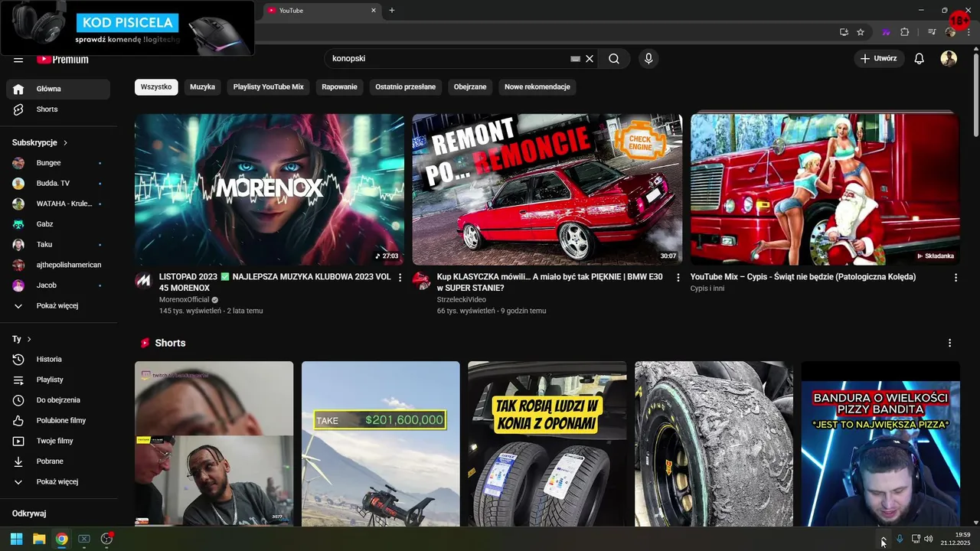Open the YouTube hamburger guide menu
The height and width of the screenshot is (551, 980).
pos(18,59)
